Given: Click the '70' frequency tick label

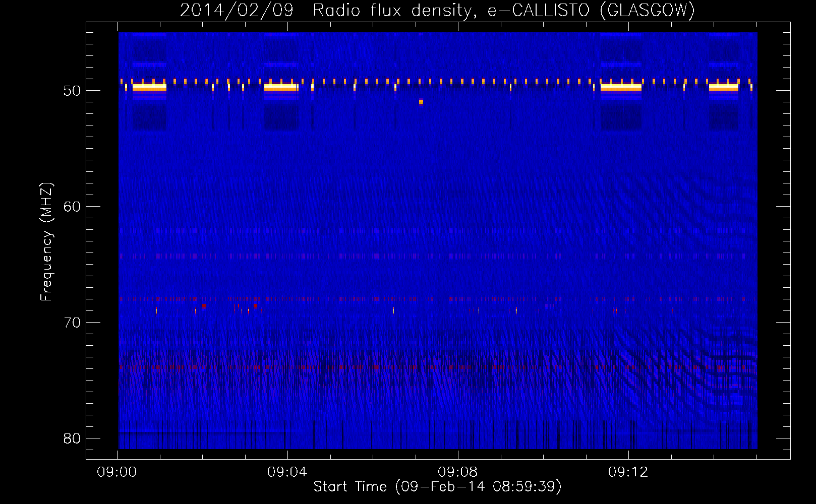Looking at the screenshot, I should click(x=72, y=323).
